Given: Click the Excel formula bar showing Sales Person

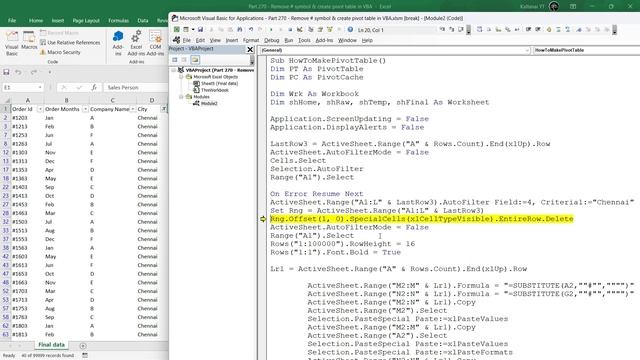Looking at the screenshot, I should coord(136,87).
